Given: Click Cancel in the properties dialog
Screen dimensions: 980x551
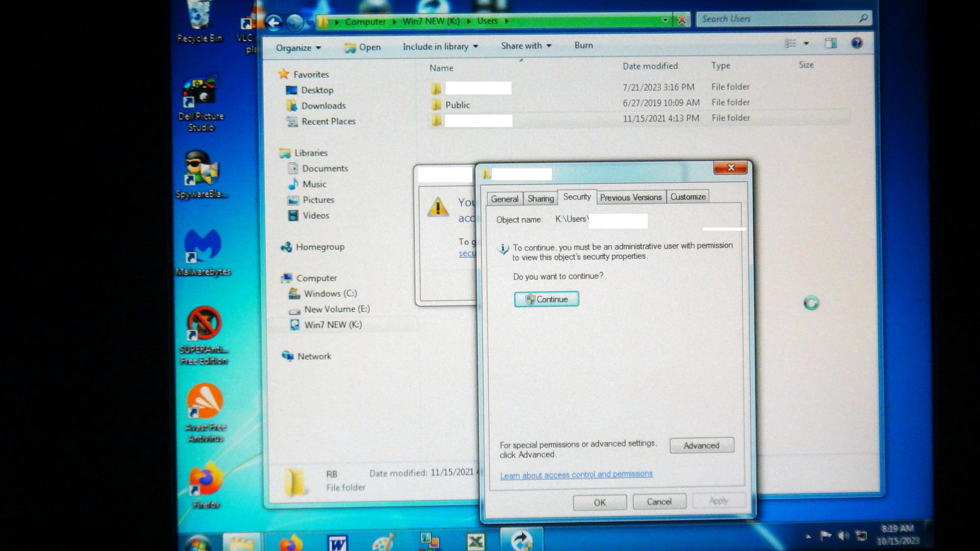Looking at the screenshot, I should 659,502.
